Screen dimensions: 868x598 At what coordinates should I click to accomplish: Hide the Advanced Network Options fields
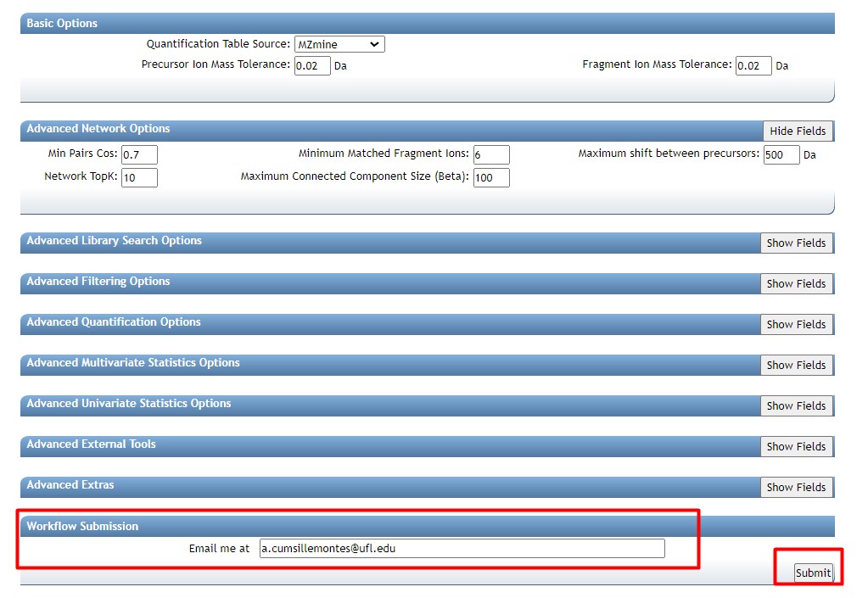coord(797,131)
